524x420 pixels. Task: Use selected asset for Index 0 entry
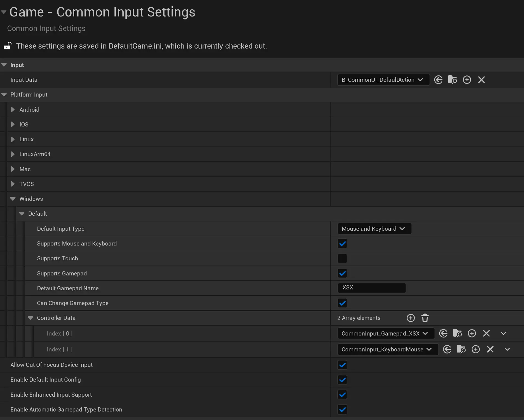click(443, 333)
